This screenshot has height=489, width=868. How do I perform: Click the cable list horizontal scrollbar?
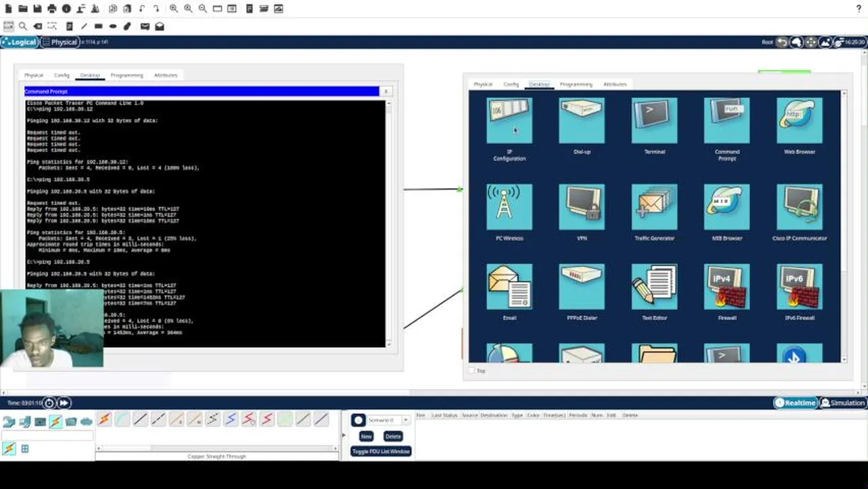pos(217,448)
